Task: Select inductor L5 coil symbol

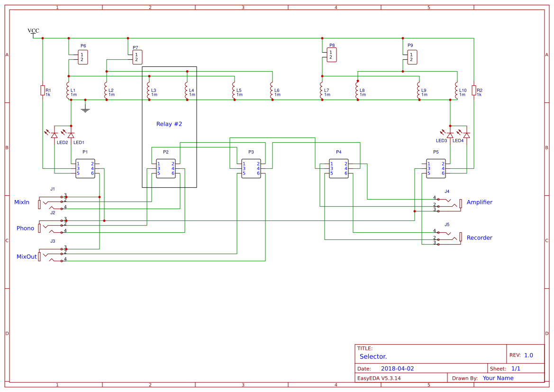Action: [234, 91]
